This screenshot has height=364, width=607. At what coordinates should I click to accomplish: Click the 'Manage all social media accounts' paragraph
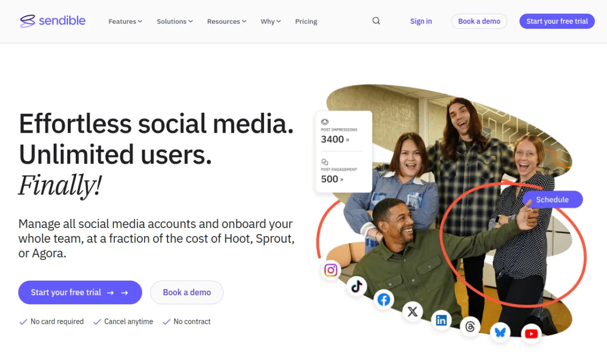pos(156,238)
